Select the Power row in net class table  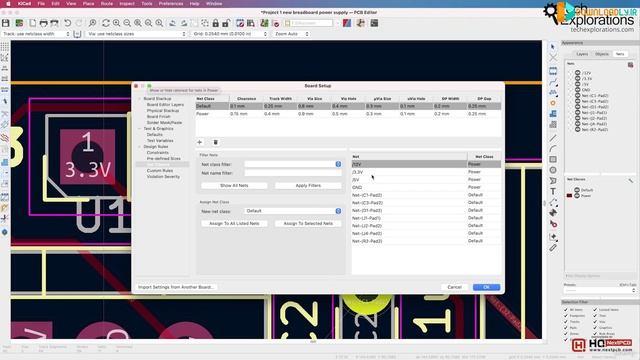tap(348, 114)
